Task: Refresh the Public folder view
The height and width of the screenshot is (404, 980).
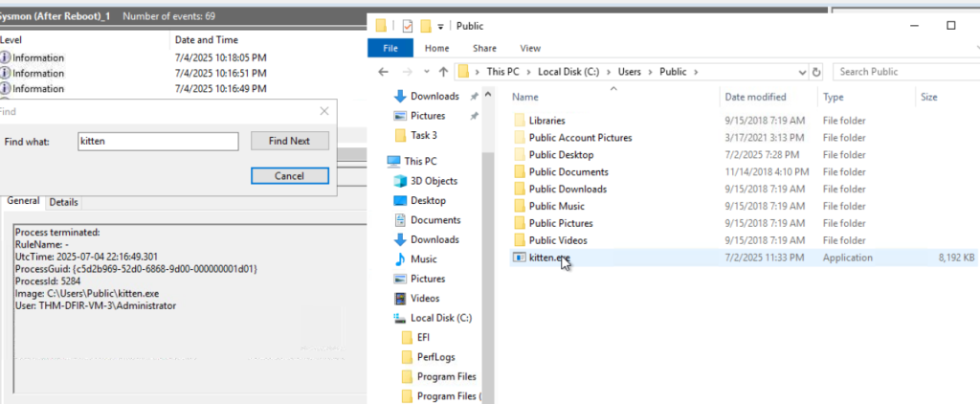Action: [816, 72]
